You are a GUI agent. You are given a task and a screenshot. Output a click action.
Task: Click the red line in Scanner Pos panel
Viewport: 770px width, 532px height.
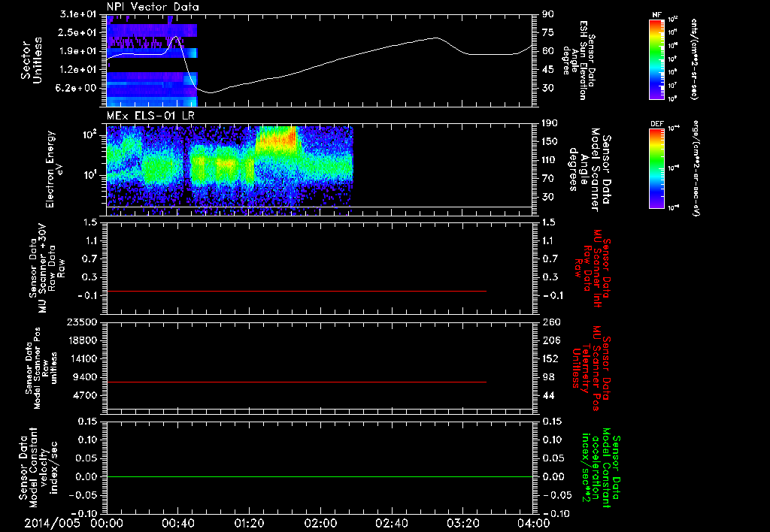pos(296,382)
